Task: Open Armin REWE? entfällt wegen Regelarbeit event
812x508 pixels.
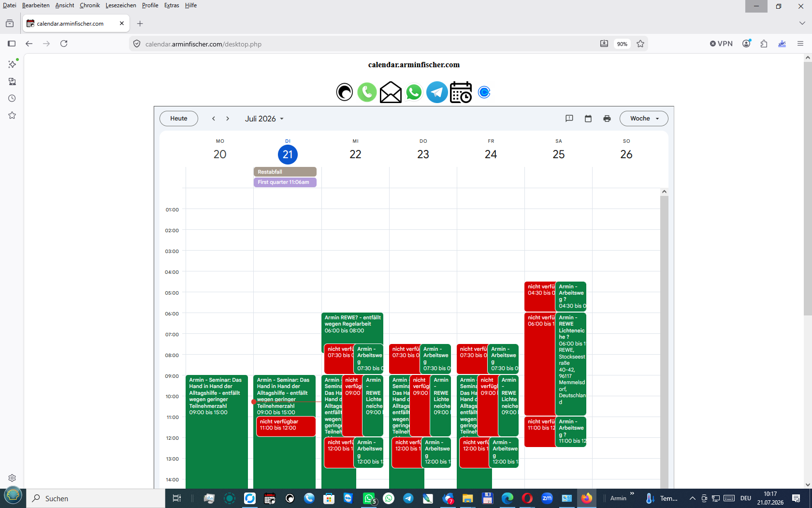Action: pos(352,328)
